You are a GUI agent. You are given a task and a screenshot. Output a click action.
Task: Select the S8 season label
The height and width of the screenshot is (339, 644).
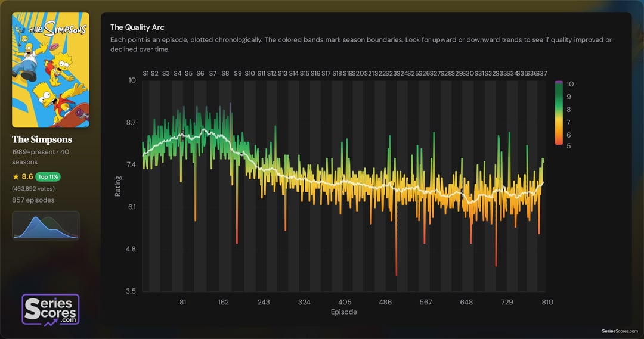(225, 73)
